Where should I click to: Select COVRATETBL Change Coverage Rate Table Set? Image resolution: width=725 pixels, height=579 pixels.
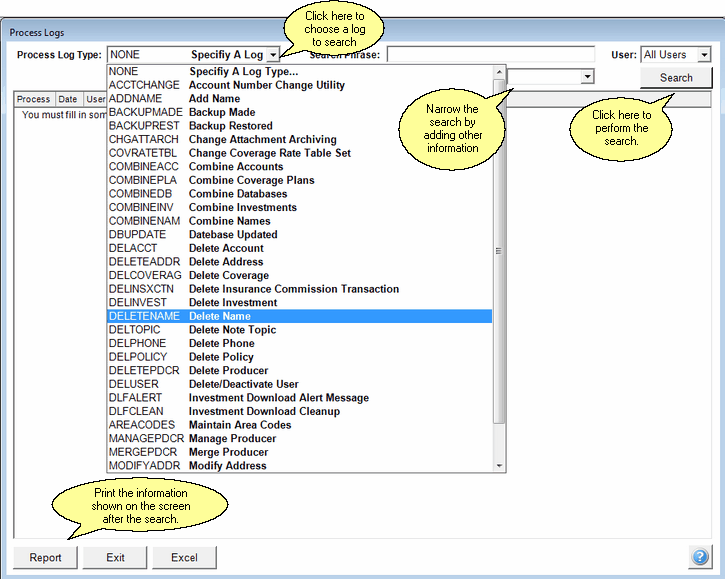pos(300,153)
